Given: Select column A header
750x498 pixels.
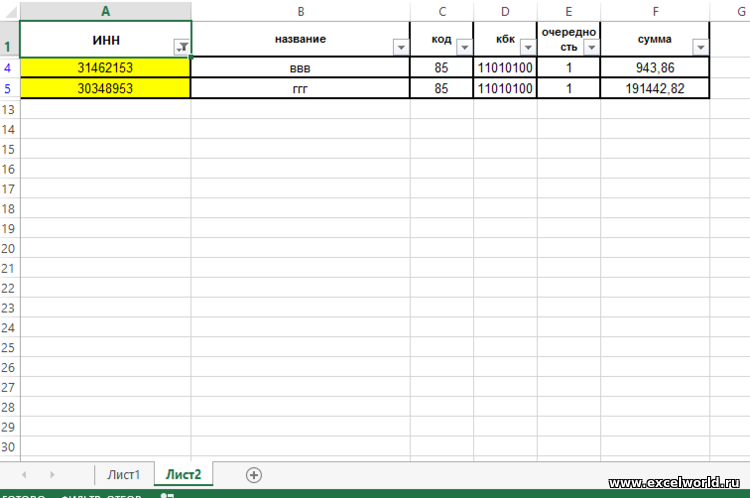Looking at the screenshot, I should pos(106,11).
